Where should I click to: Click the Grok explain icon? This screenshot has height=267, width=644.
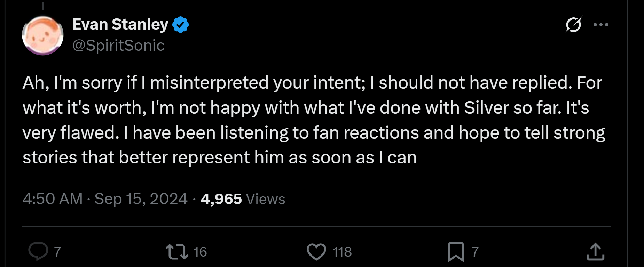pyautogui.click(x=573, y=25)
